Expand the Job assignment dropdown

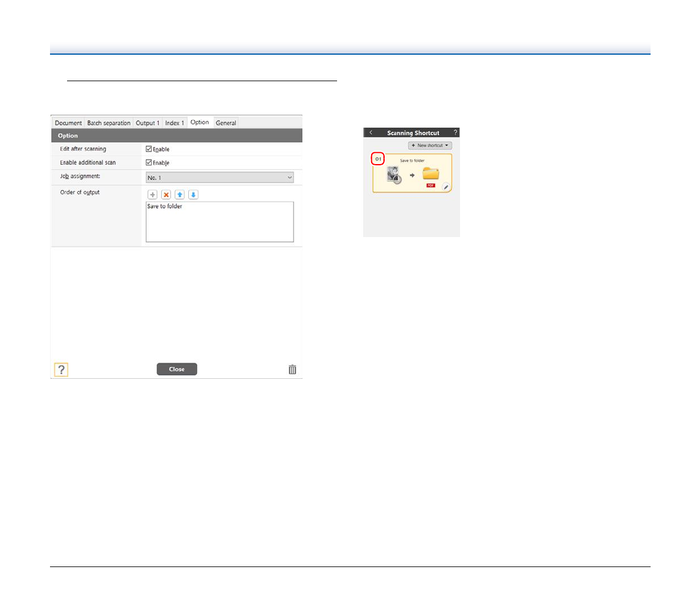click(x=219, y=178)
